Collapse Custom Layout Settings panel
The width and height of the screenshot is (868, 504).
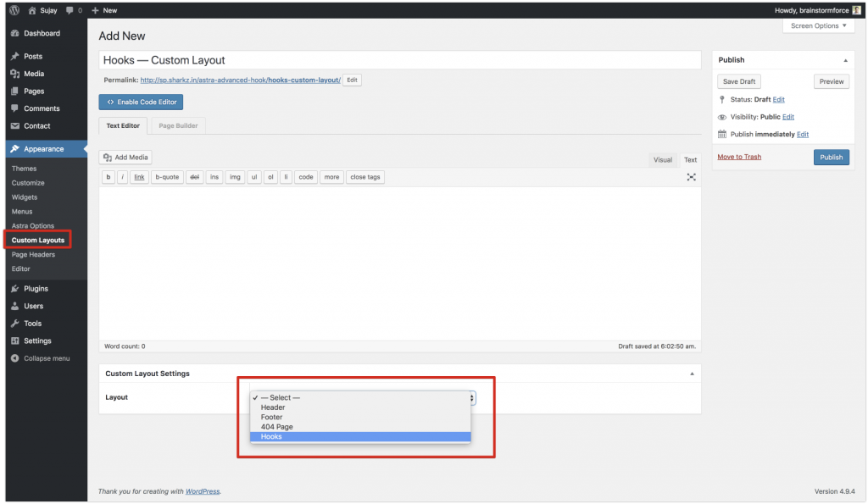pyautogui.click(x=692, y=374)
